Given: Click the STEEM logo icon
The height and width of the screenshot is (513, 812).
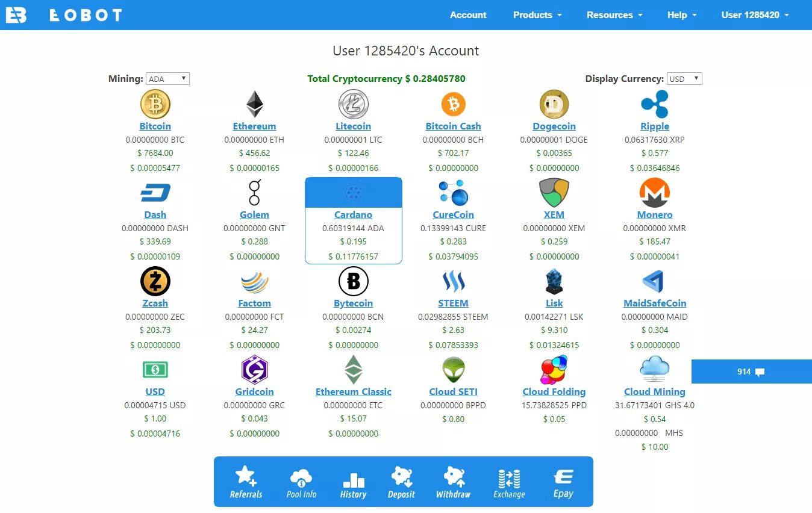Looking at the screenshot, I should click(454, 281).
